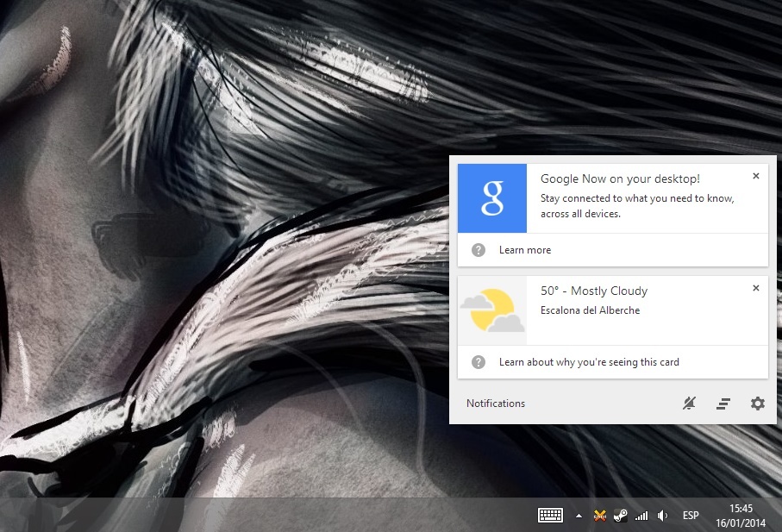Dismiss the Google Now notification card
782x532 pixels.
tap(756, 175)
